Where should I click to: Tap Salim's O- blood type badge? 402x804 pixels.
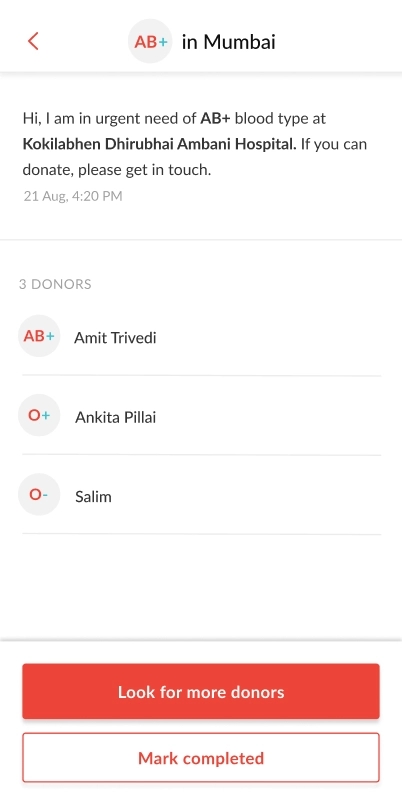pos(39,495)
